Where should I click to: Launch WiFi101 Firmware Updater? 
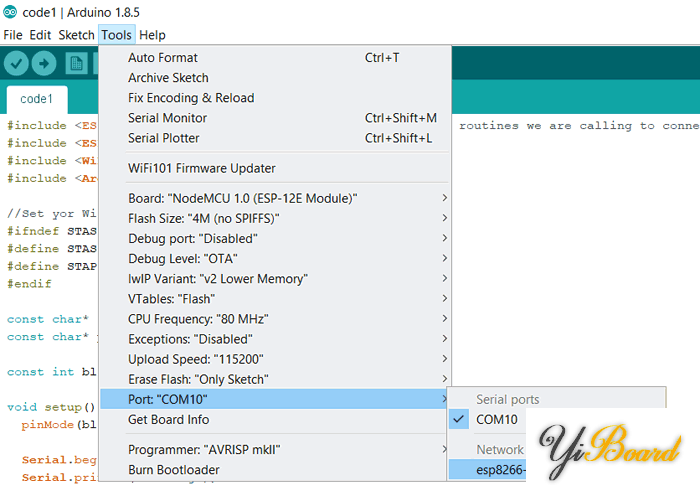click(x=275, y=168)
